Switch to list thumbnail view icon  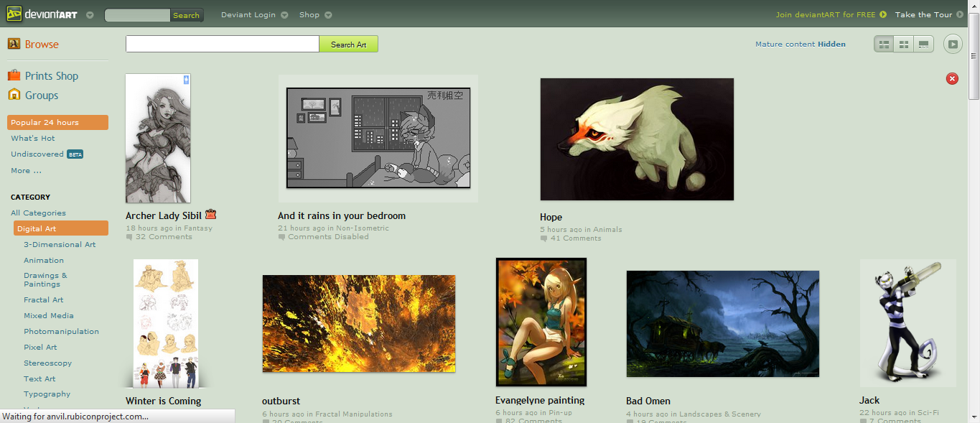[885, 45]
